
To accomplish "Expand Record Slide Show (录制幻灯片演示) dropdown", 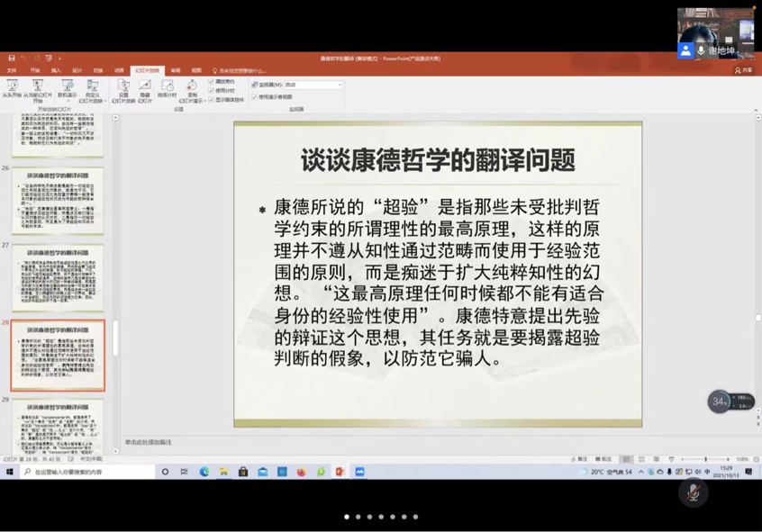I will (x=191, y=94).
